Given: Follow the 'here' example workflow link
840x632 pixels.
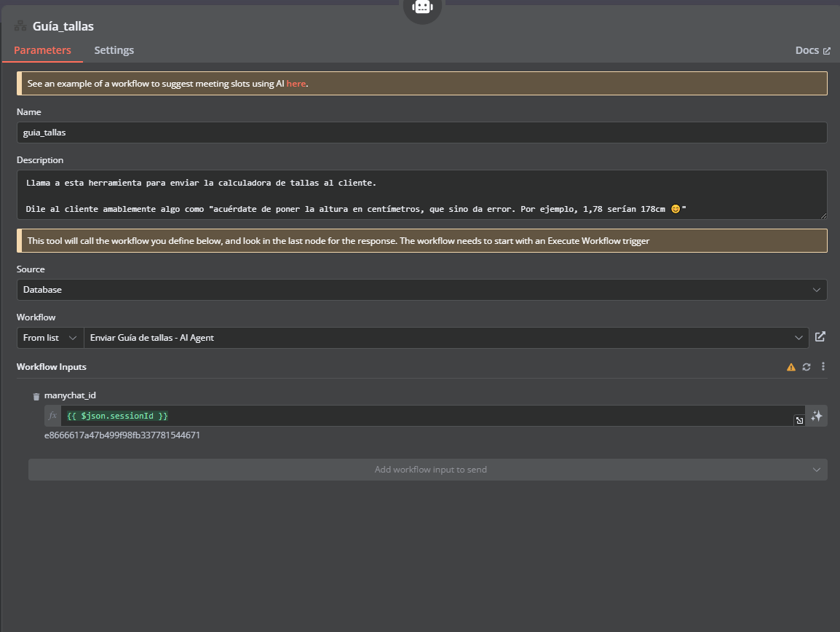Looking at the screenshot, I should tap(296, 84).
